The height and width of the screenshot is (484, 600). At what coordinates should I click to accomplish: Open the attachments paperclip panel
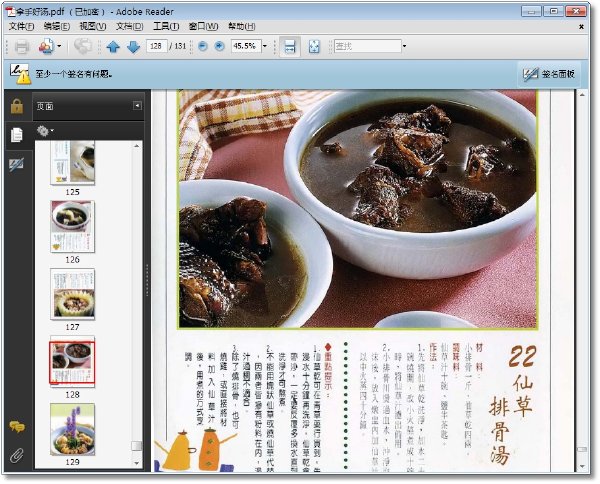[16, 455]
